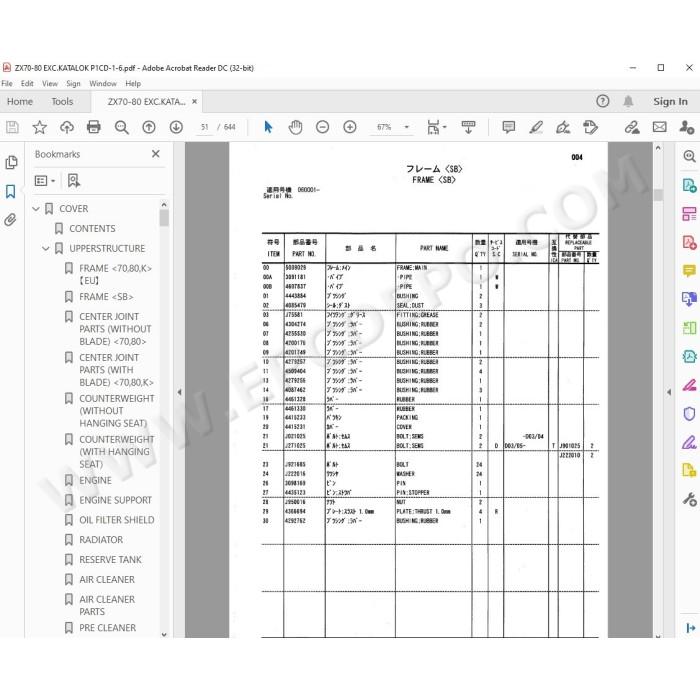Collapse the left navigation pane arrow

point(179,392)
